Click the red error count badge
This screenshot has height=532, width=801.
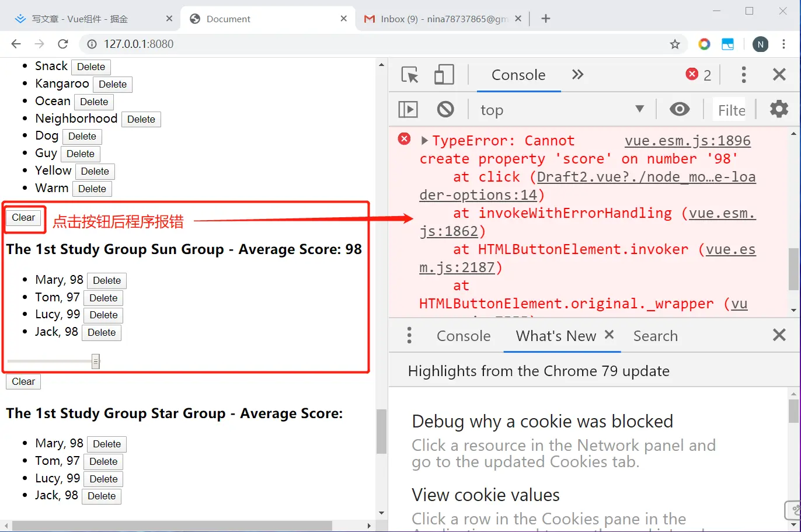point(699,74)
